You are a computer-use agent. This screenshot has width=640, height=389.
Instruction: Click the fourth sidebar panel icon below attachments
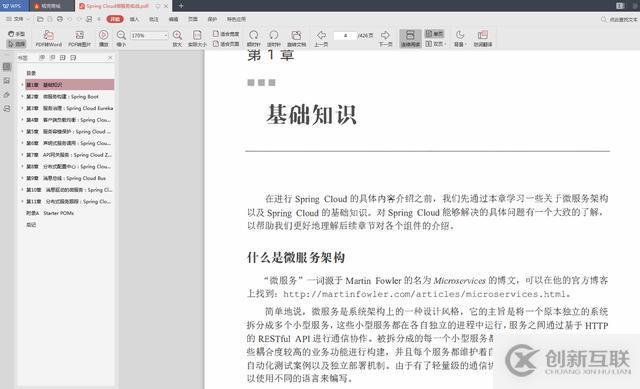[x=7, y=109]
